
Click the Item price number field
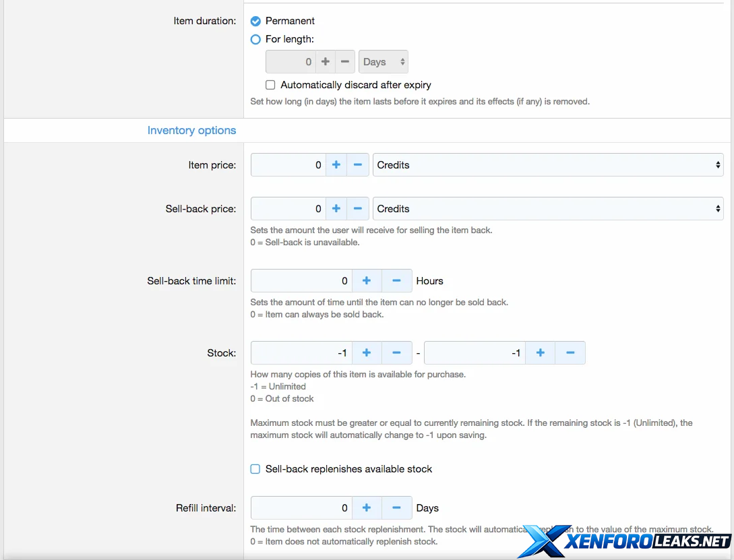coord(288,165)
